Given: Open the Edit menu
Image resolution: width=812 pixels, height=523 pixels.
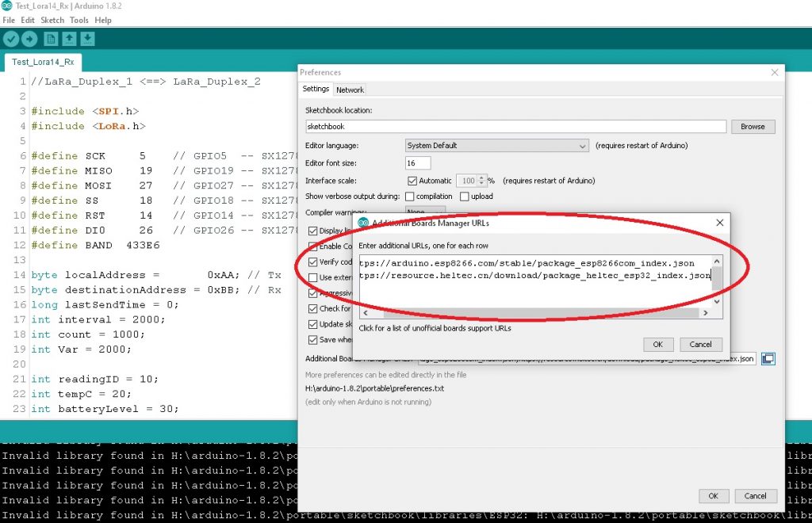Looking at the screenshot, I should coord(28,20).
